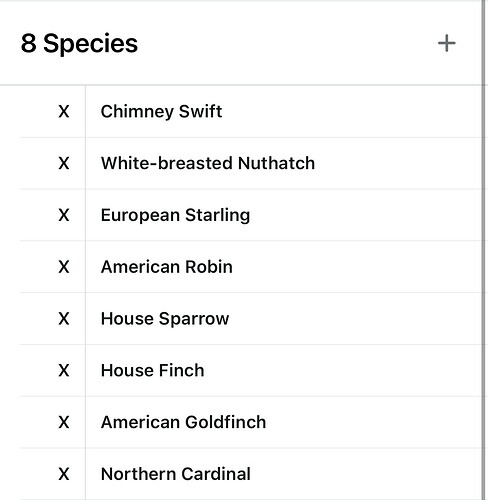This screenshot has width=488, height=500.
Task: Tap the X beside European Starling
Action: [x=64, y=215]
